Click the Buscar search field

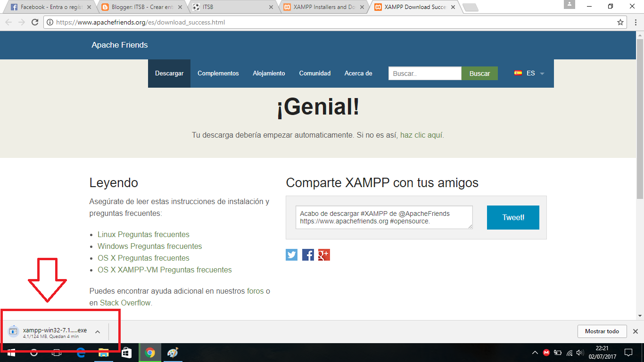pos(423,73)
